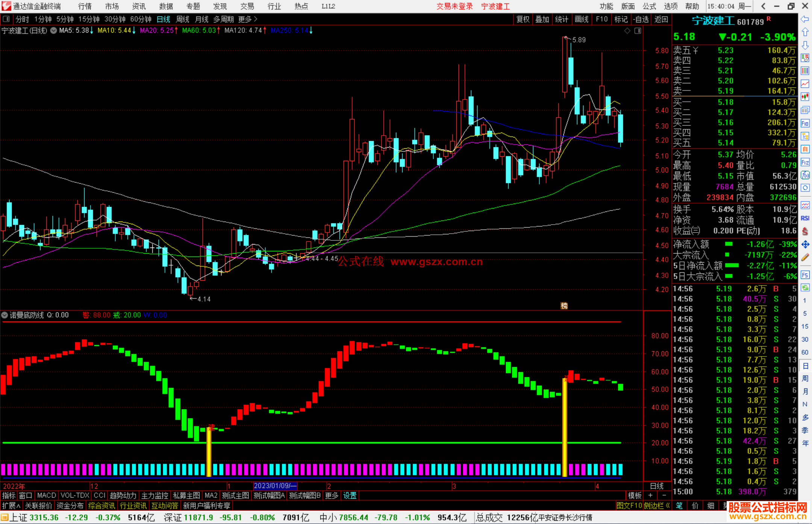Click the 返回 button
Image resolution: width=812 pixels, height=524 pixels.
(x=661, y=19)
